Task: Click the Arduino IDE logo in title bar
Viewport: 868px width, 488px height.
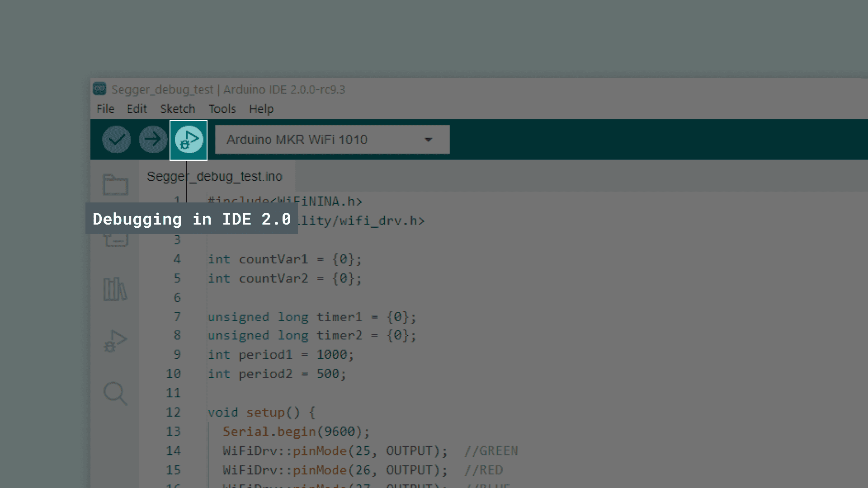Action: (x=99, y=89)
